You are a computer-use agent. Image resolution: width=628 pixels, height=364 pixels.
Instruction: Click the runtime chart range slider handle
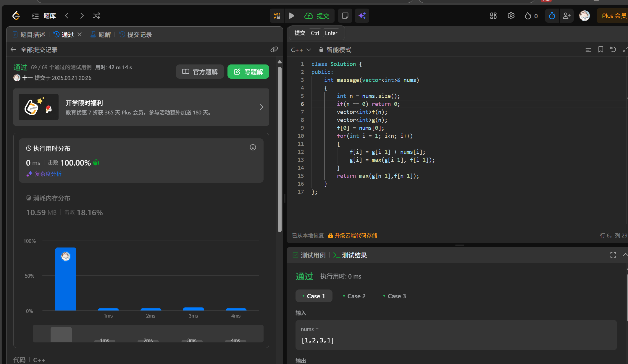(x=61, y=334)
